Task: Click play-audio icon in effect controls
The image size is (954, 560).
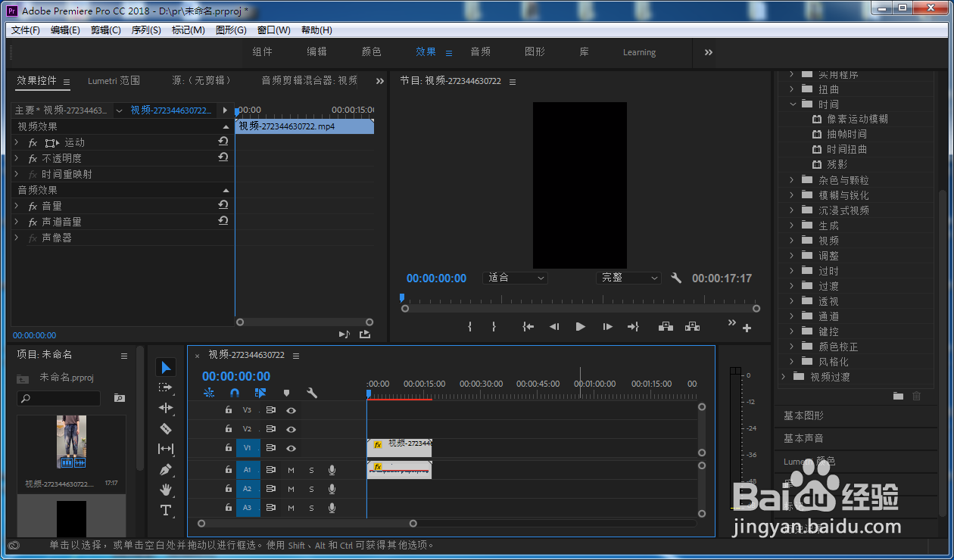Action: pyautogui.click(x=344, y=334)
